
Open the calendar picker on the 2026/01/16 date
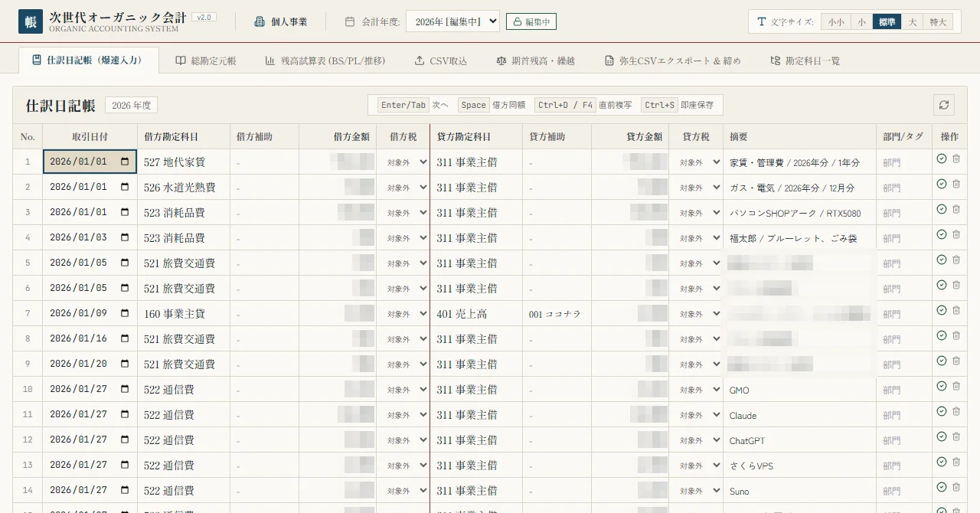125,338
